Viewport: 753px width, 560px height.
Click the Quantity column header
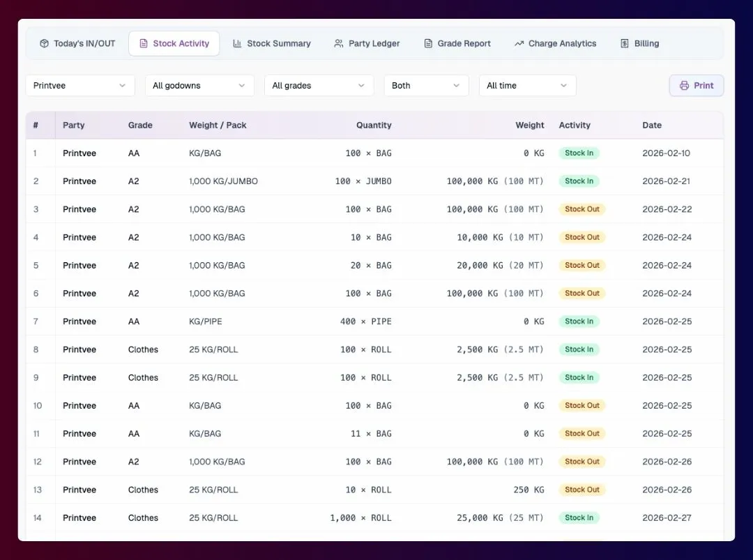click(x=374, y=126)
